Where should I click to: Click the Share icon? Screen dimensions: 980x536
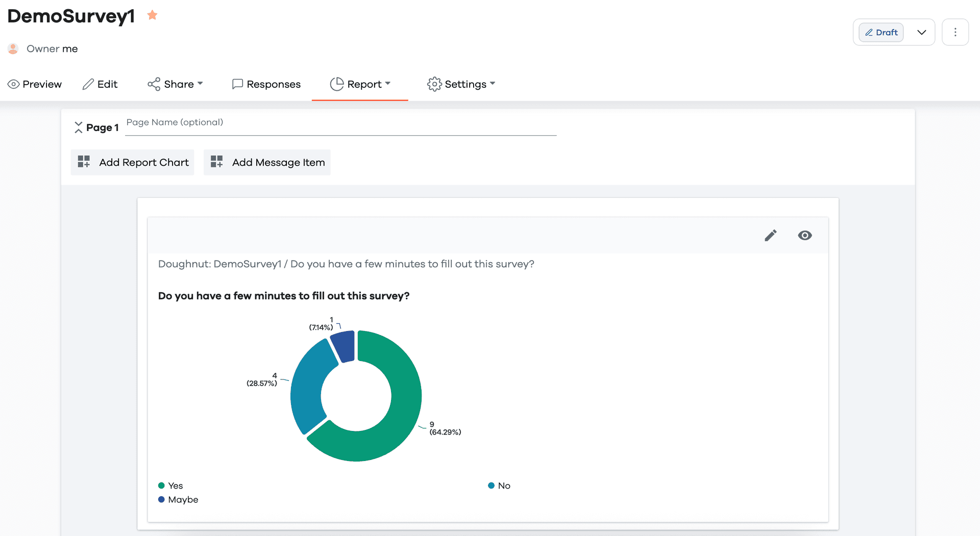[x=154, y=84]
